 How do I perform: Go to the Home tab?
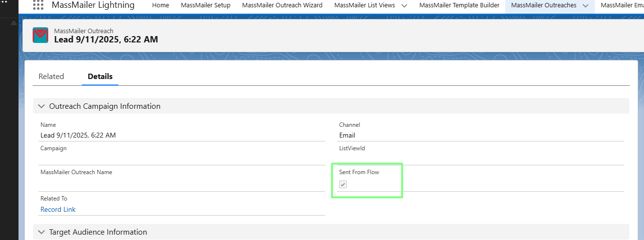pos(161,5)
